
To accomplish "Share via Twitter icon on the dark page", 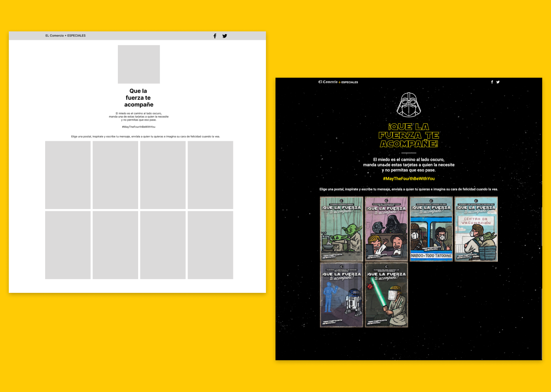I will click(x=498, y=82).
